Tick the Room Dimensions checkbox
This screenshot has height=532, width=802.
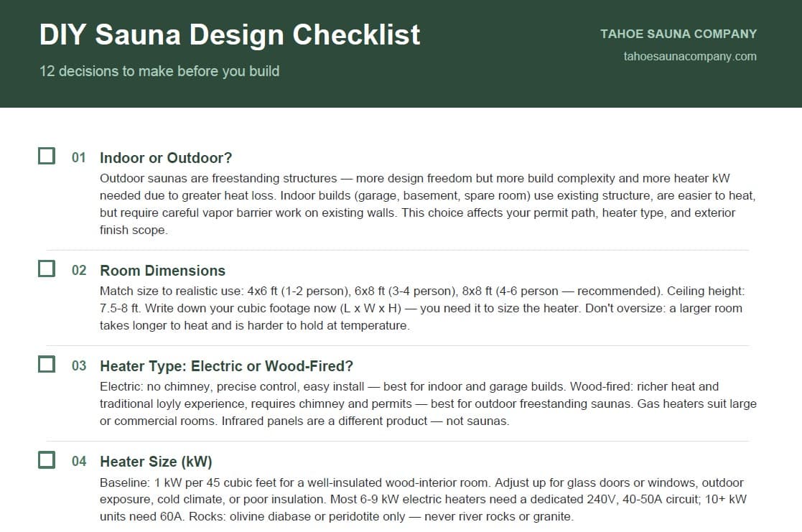point(47,269)
